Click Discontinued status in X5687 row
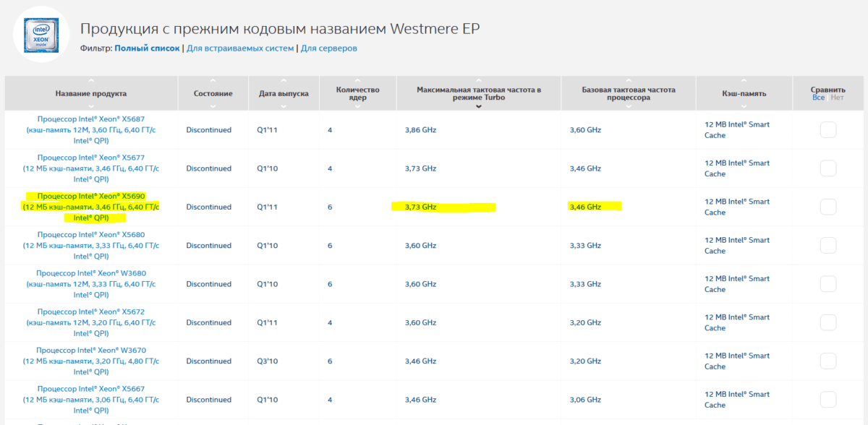 (208, 130)
